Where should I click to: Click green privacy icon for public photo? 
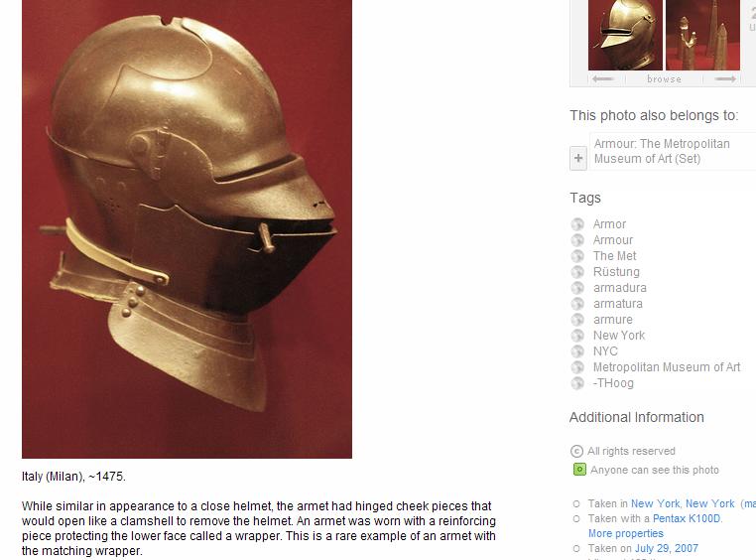[579, 470]
